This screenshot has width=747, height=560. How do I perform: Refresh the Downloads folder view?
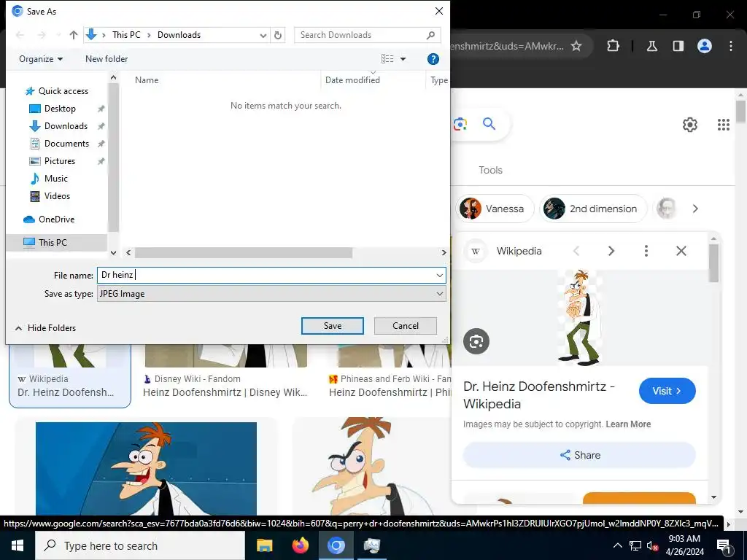[278, 35]
